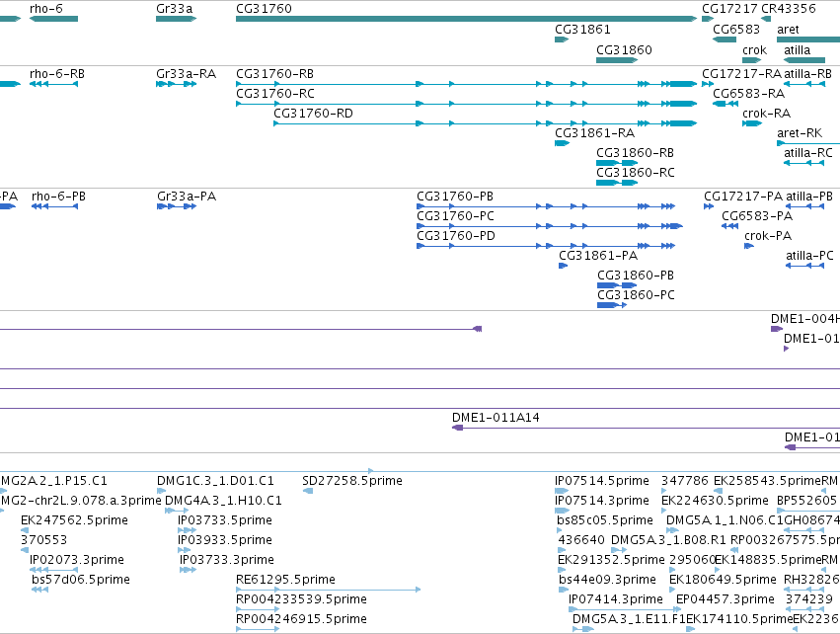
Task: Select protein rho-6-PB
Action: 58,197
